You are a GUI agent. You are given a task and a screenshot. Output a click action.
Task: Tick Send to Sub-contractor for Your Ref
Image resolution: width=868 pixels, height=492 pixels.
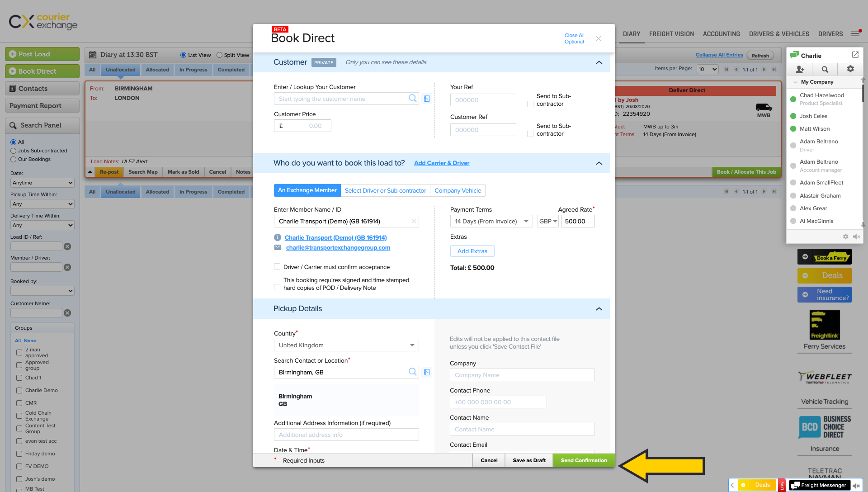coord(530,104)
